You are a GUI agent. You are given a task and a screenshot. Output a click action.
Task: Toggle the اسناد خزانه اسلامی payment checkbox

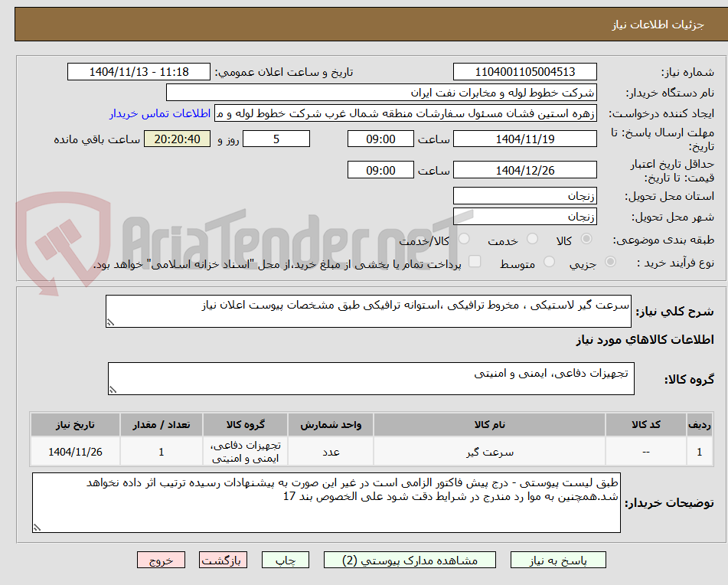[475, 261]
